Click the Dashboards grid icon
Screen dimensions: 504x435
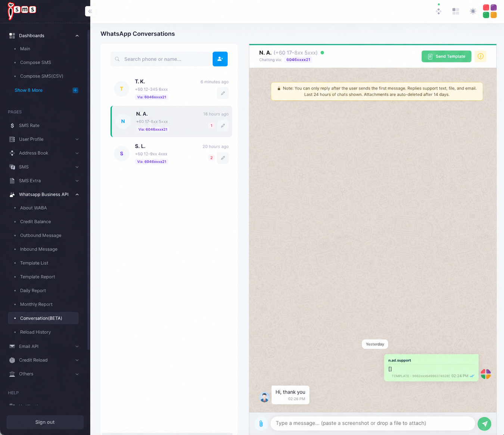click(x=12, y=35)
